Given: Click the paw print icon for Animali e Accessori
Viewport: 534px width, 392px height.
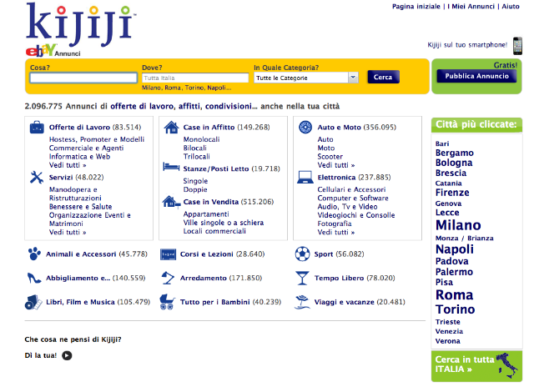Looking at the screenshot, I should [x=34, y=254].
